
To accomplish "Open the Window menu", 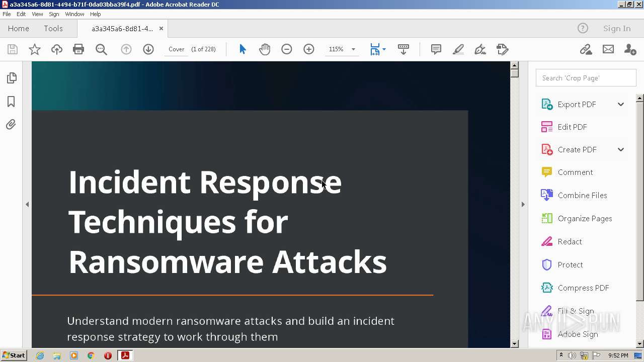I will pyautogui.click(x=74, y=14).
